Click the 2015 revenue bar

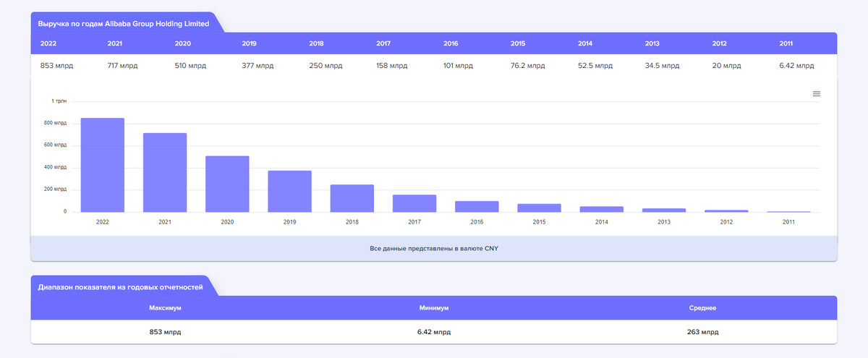(x=539, y=208)
